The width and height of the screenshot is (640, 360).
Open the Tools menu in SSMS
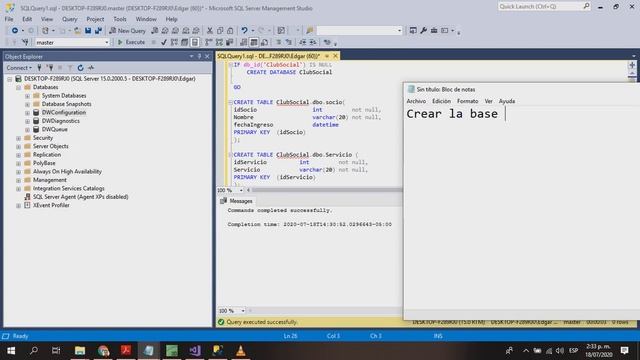tap(120, 19)
